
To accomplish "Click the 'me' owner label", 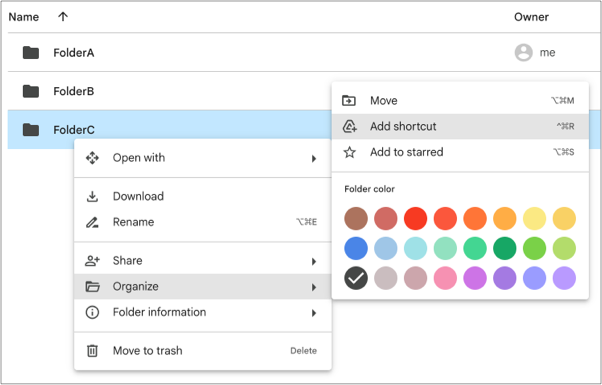I will point(547,53).
